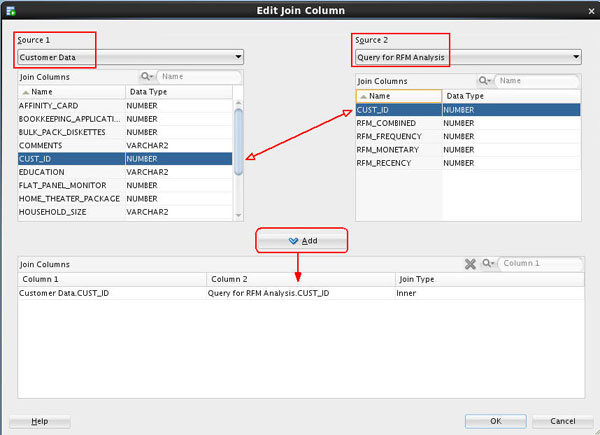
Task: Click the Column 1 table header
Action: (x=112, y=279)
